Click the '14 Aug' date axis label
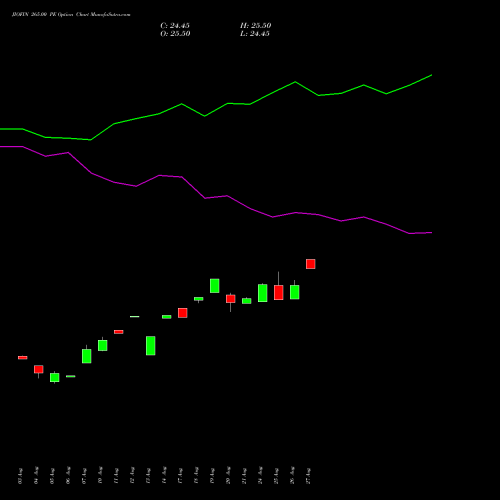500x500 pixels. tap(165, 476)
